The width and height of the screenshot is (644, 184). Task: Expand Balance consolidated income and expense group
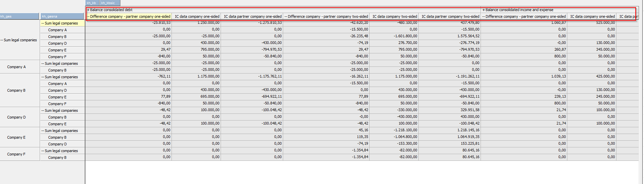pyautogui.click(x=484, y=10)
